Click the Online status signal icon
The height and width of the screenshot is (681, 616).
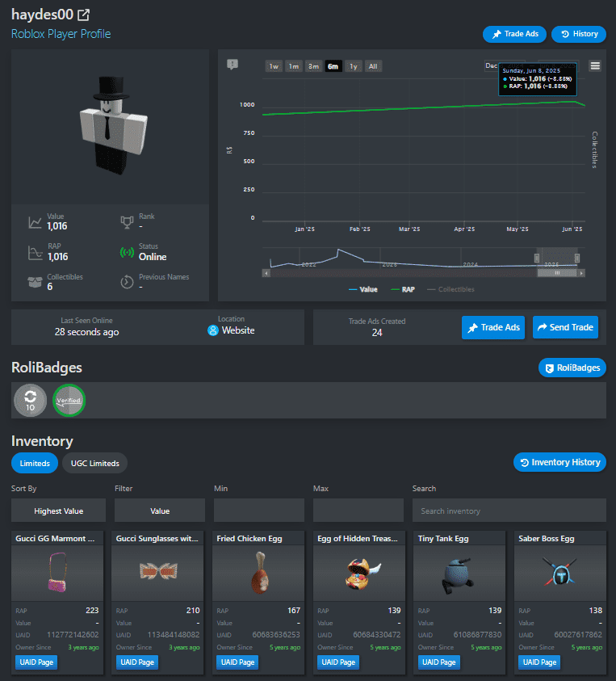(127, 252)
